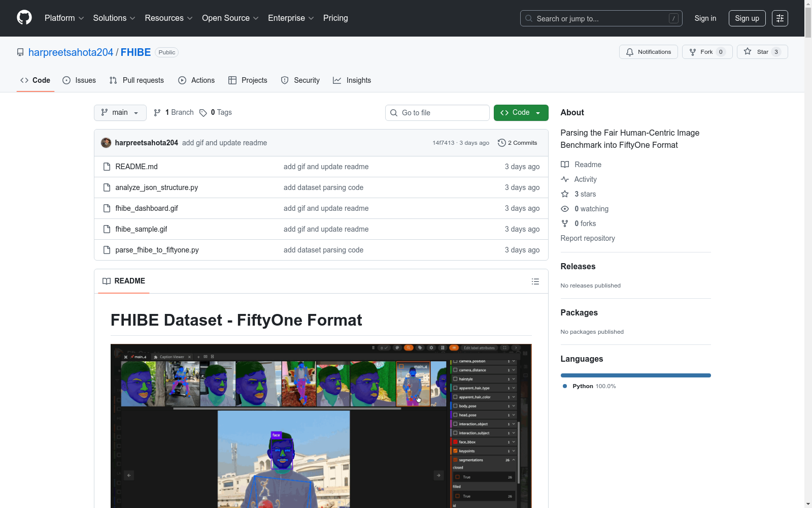The width and height of the screenshot is (812, 508).
Task: Open the FHIBE repository link
Action: click(x=136, y=52)
